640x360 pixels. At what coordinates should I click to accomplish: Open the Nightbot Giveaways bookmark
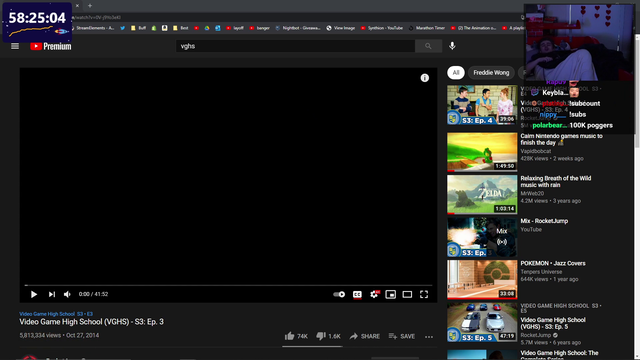pyautogui.click(x=298, y=28)
